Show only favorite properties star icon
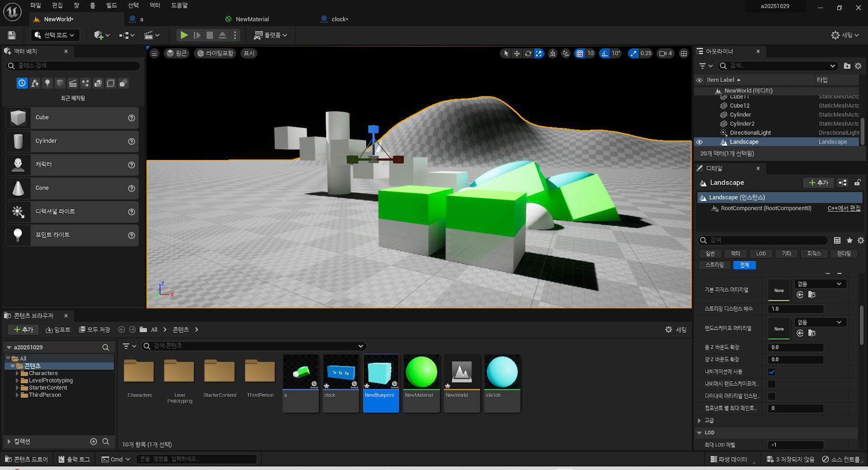The image size is (868, 470). pos(850,240)
